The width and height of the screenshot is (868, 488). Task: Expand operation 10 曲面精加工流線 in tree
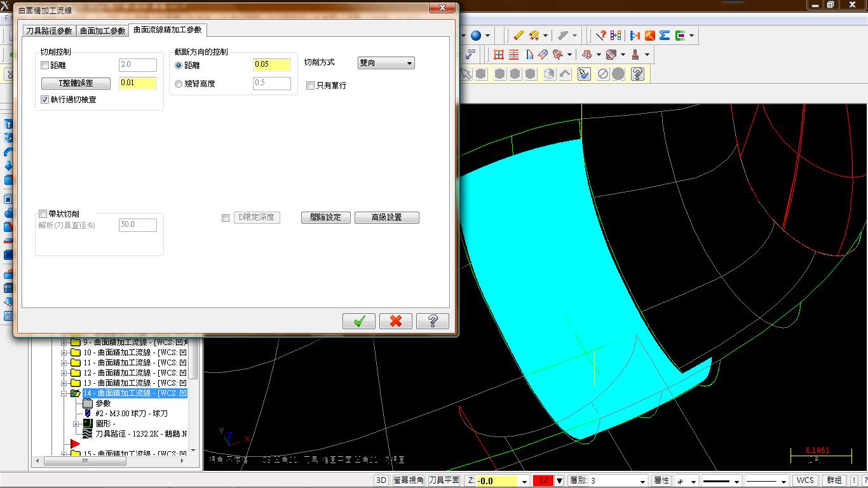pos(64,353)
